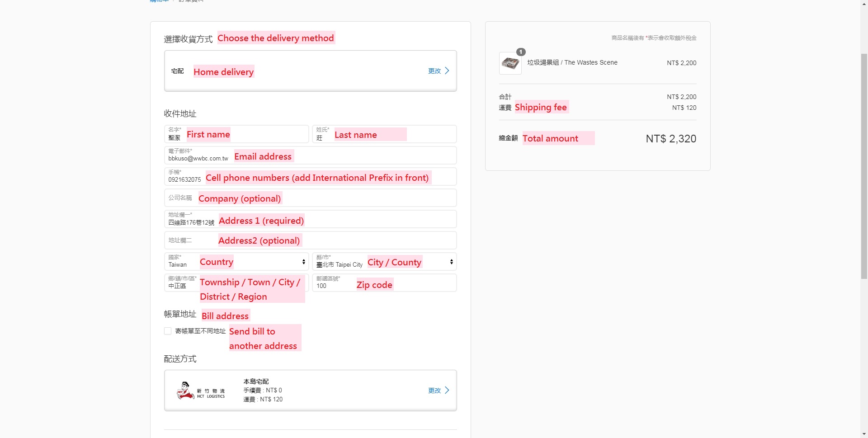Click the optional Address 2 field
This screenshot has width=868, height=438.
tap(310, 240)
